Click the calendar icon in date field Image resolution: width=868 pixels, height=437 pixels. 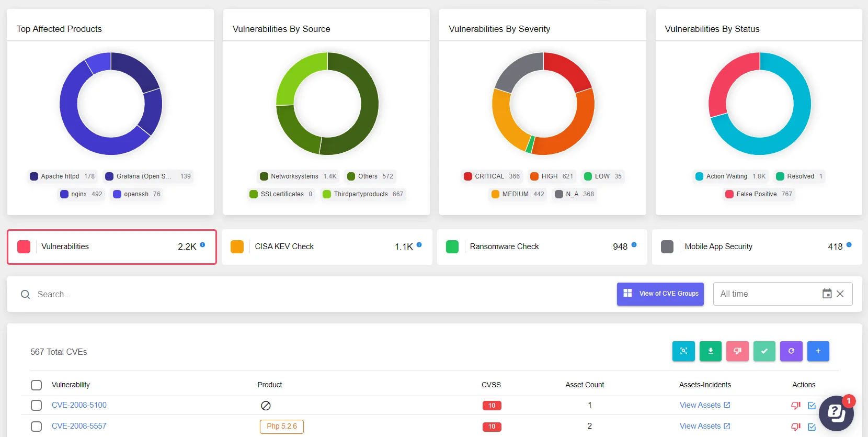[x=827, y=294]
